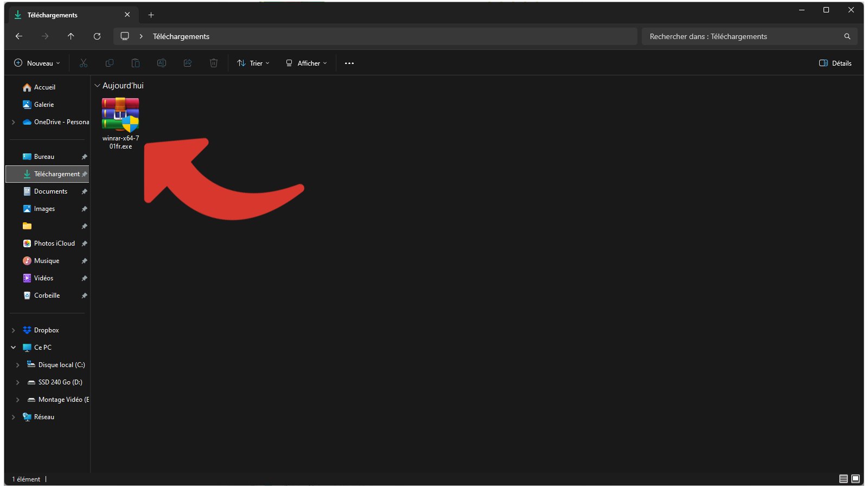The height and width of the screenshot is (488, 868).
Task: Click the pin icon beside Corbeille
Action: point(84,296)
